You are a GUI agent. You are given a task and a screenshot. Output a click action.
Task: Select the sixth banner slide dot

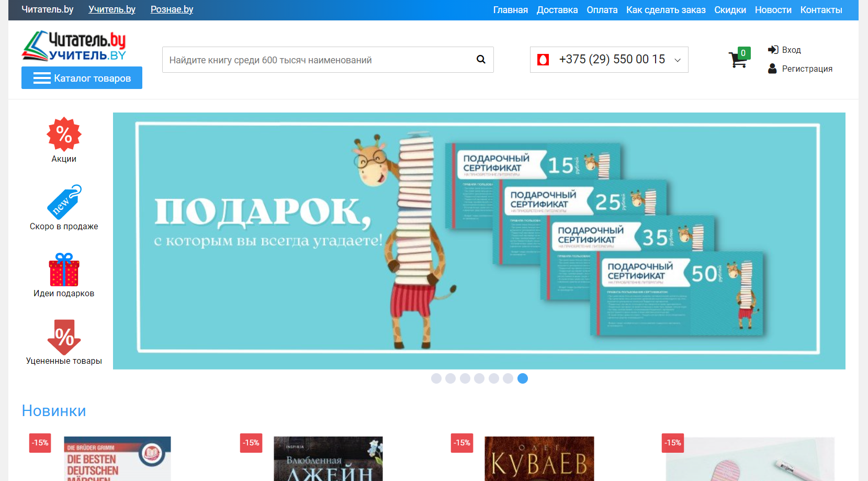tap(508, 378)
